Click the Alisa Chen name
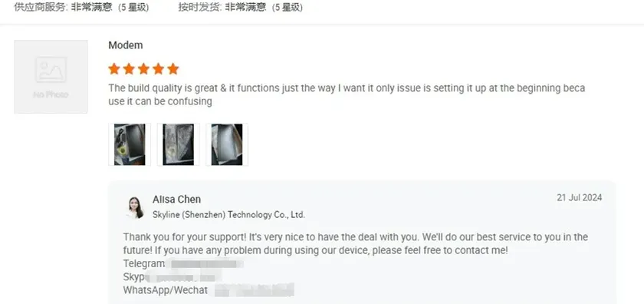Image resolution: width=644 pixels, height=304 pixels. [x=177, y=200]
